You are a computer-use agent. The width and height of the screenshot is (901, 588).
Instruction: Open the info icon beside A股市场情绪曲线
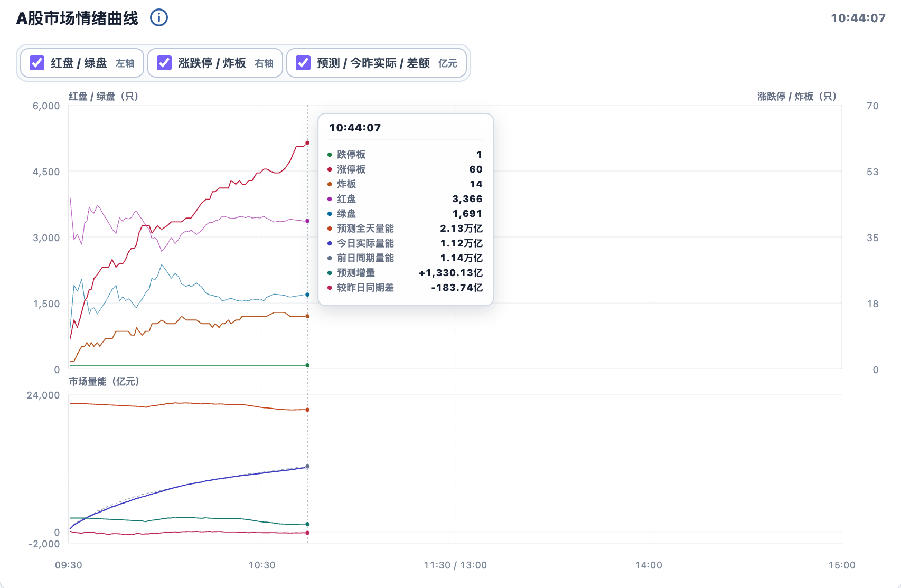pyautogui.click(x=159, y=18)
